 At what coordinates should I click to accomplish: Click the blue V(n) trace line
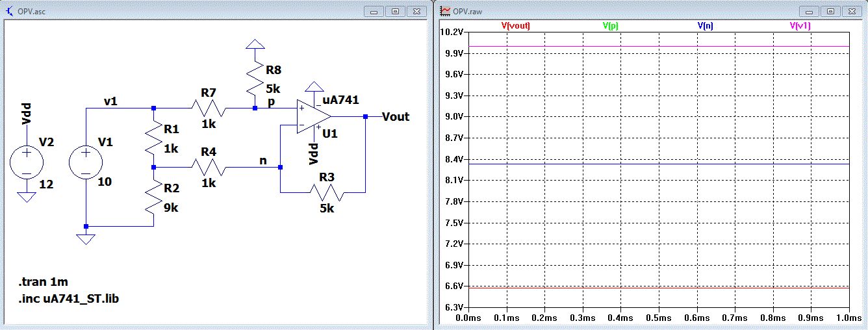coord(658,164)
